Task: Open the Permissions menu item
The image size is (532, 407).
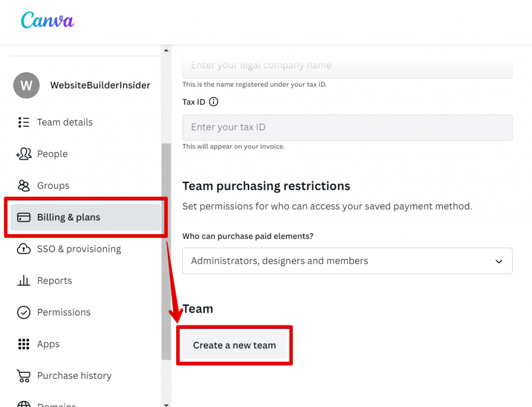Action: pyautogui.click(x=63, y=313)
